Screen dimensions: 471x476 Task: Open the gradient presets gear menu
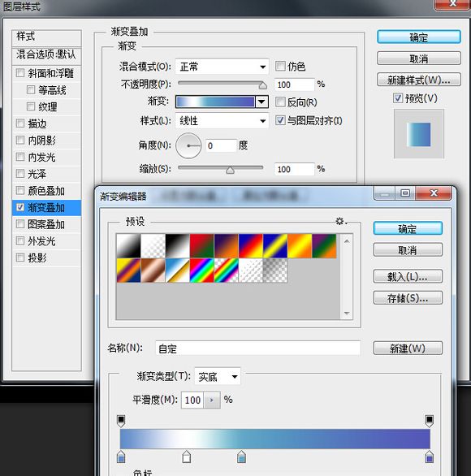pyautogui.click(x=341, y=221)
